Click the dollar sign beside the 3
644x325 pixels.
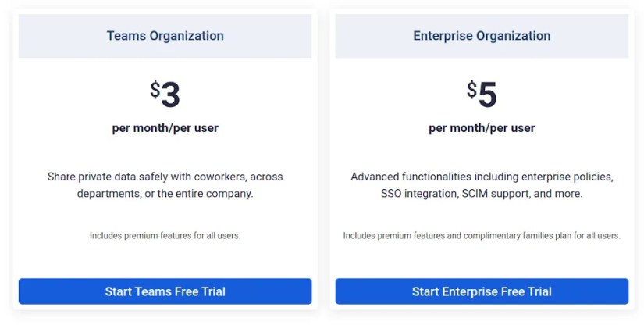click(x=155, y=91)
